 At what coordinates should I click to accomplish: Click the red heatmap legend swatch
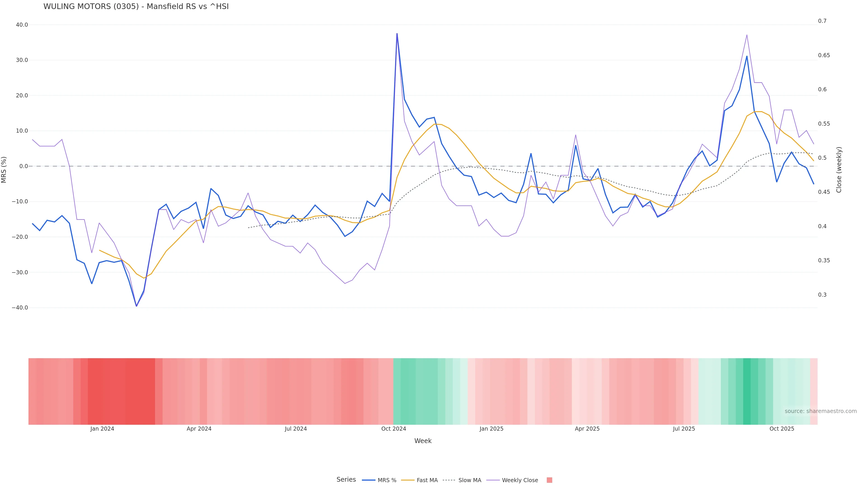pyautogui.click(x=549, y=480)
